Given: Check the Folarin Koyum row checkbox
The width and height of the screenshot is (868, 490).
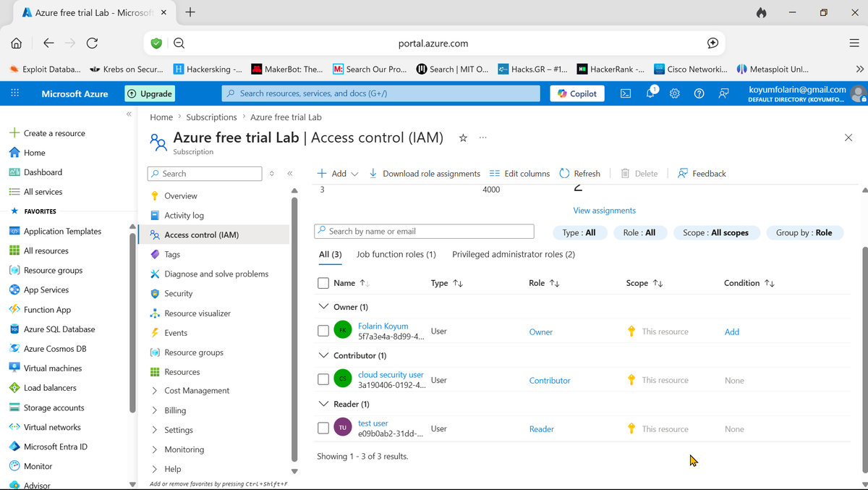Looking at the screenshot, I should click(323, 331).
